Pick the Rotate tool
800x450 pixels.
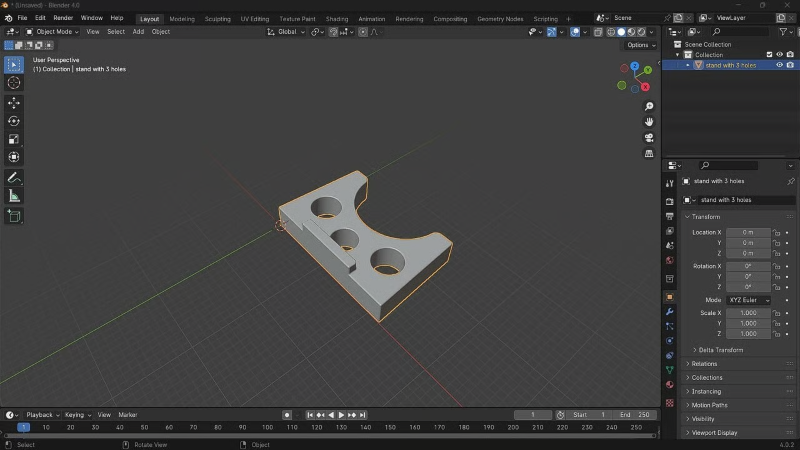pyautogui.click(x=14, y=121)
